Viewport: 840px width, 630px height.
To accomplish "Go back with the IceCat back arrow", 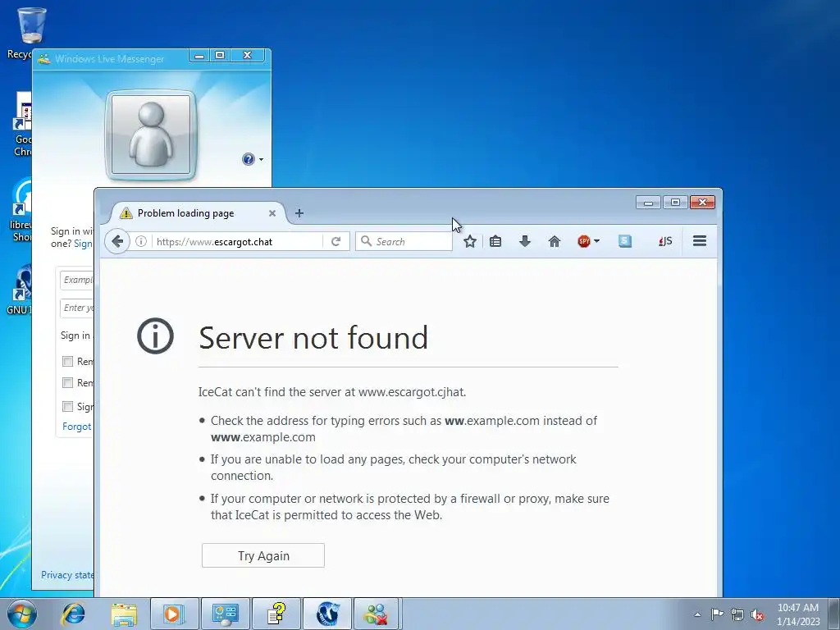I will click(117, 242).
